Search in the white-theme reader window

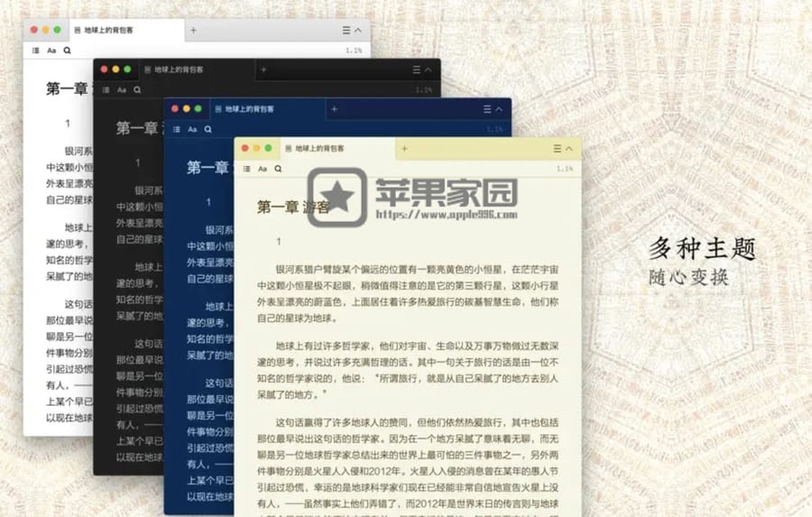pos(68,51)
